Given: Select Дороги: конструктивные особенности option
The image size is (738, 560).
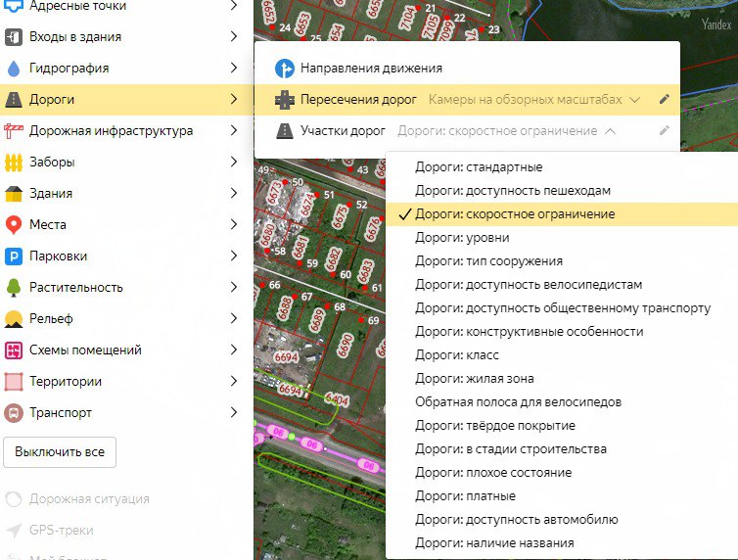Looking at the screenshot, I should pos(562,332).
